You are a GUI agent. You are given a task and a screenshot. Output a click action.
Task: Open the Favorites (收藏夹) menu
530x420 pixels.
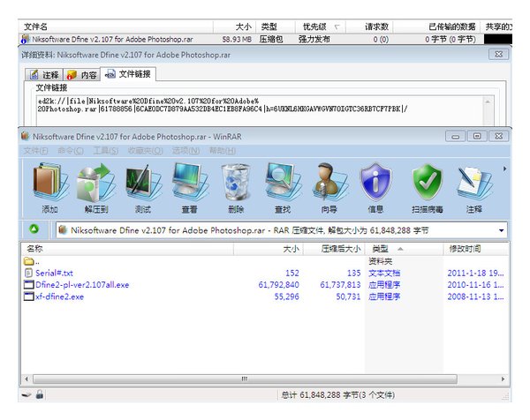[145, 151]
